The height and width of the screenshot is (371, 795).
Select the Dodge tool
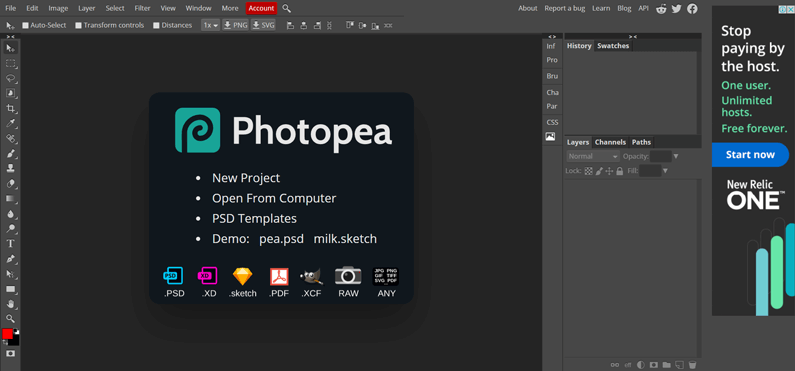point(10,229)
